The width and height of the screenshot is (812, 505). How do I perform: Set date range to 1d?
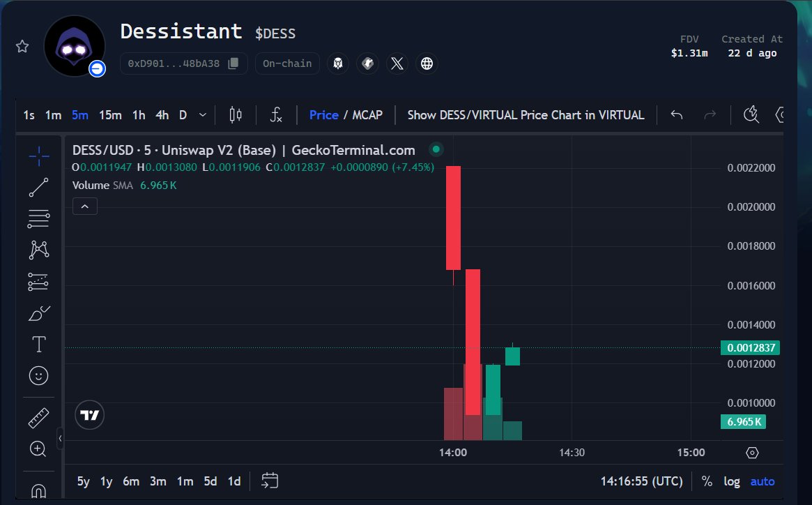(234, 482)
